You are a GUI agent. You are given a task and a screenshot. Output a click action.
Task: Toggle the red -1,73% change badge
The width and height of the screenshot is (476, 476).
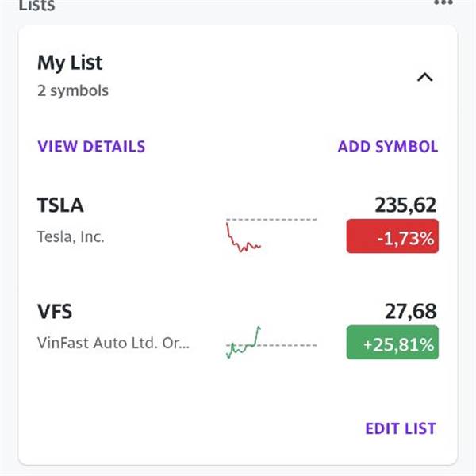(392, 237)
